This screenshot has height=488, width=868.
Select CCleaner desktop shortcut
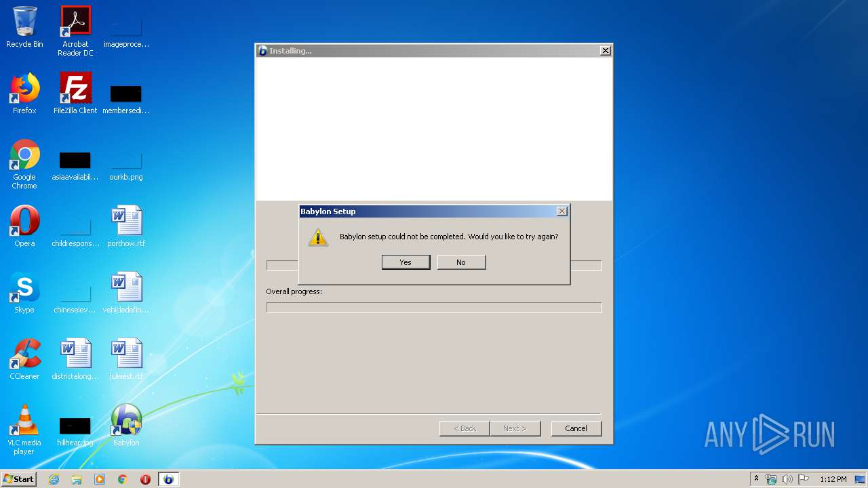[24, 359]
